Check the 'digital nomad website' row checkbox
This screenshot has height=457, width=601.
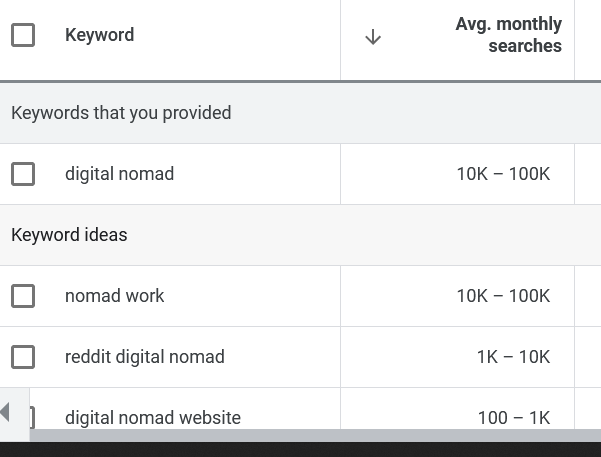(x=32, y=417)
